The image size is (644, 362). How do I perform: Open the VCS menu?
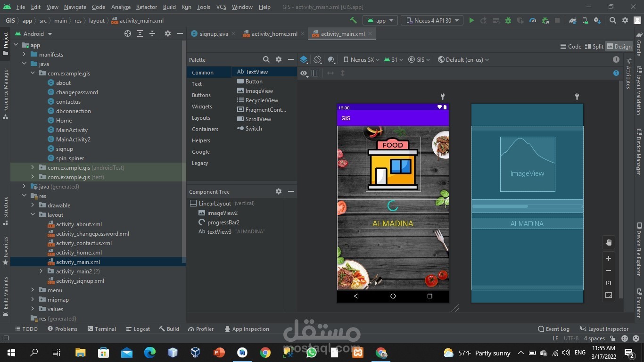coord(221,7)
